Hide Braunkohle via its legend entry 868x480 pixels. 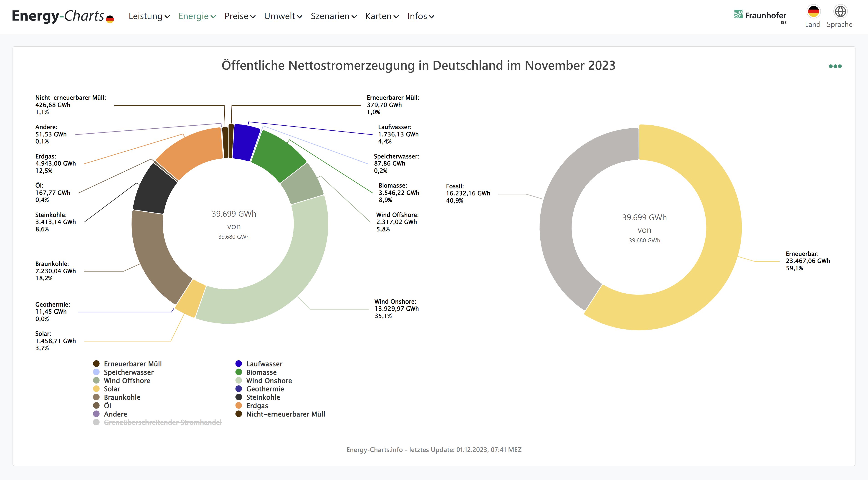[122, 397]
